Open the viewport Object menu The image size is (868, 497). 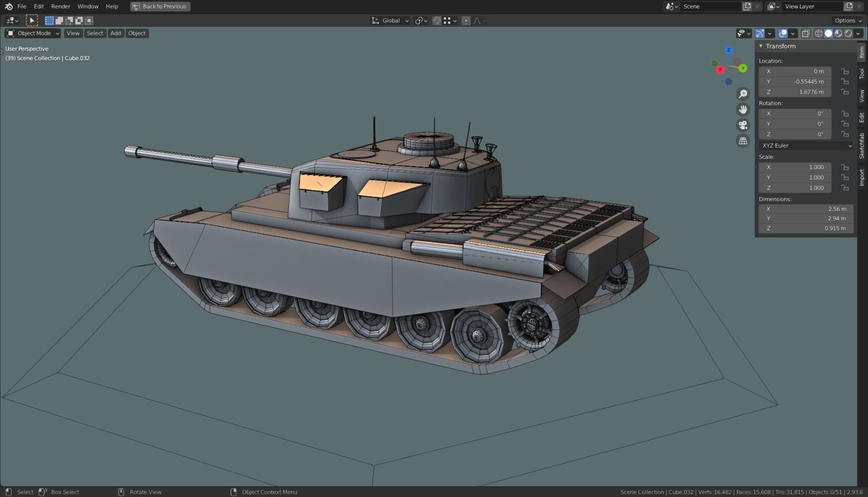point(137,33)
